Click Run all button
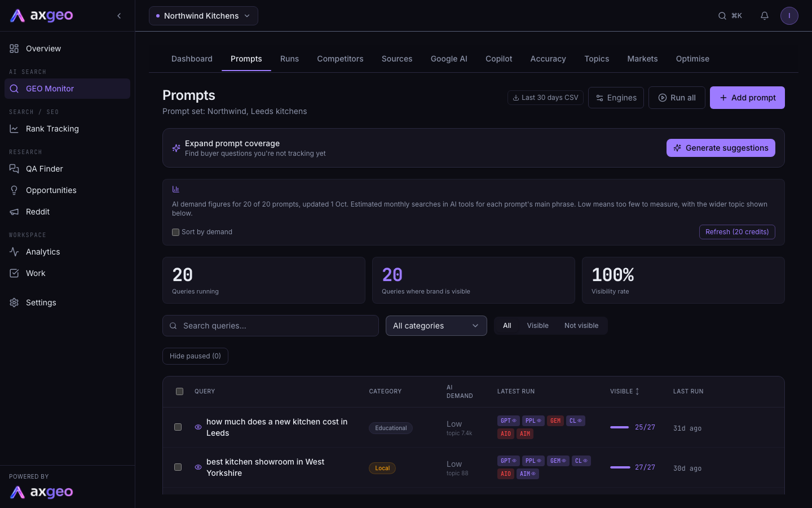The height and width of the screenshot is (508, 812). [677, 98]
